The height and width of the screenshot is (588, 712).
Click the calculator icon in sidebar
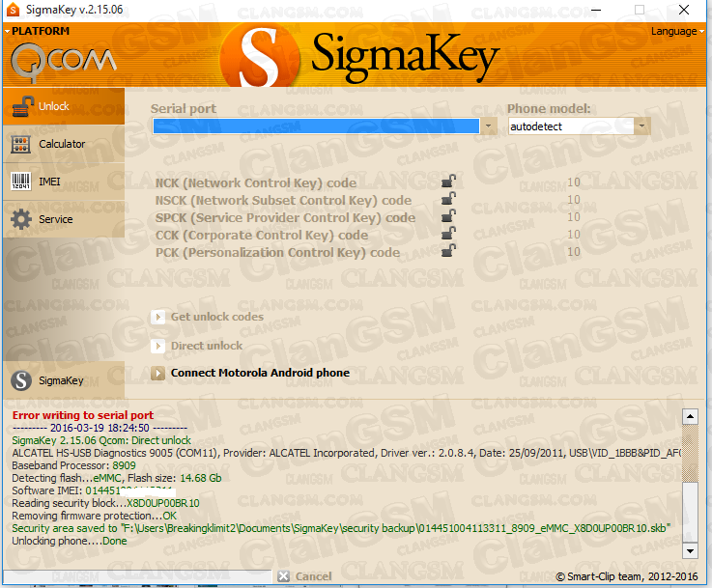(21, 144)
